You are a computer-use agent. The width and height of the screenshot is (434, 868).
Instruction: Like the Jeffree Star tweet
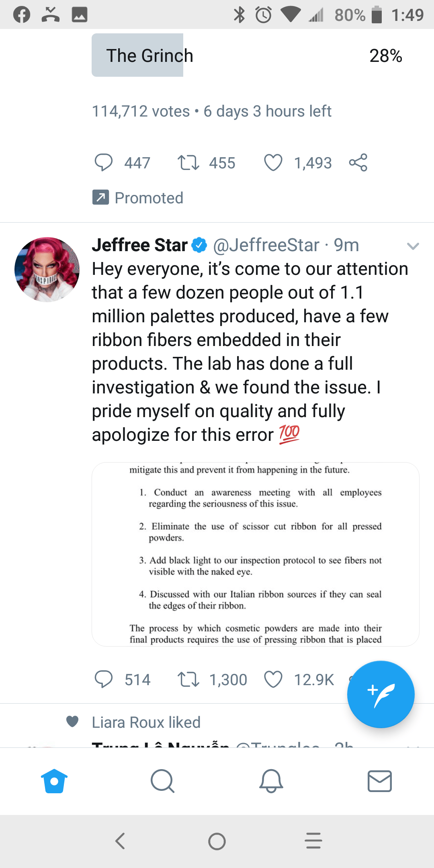273,680
